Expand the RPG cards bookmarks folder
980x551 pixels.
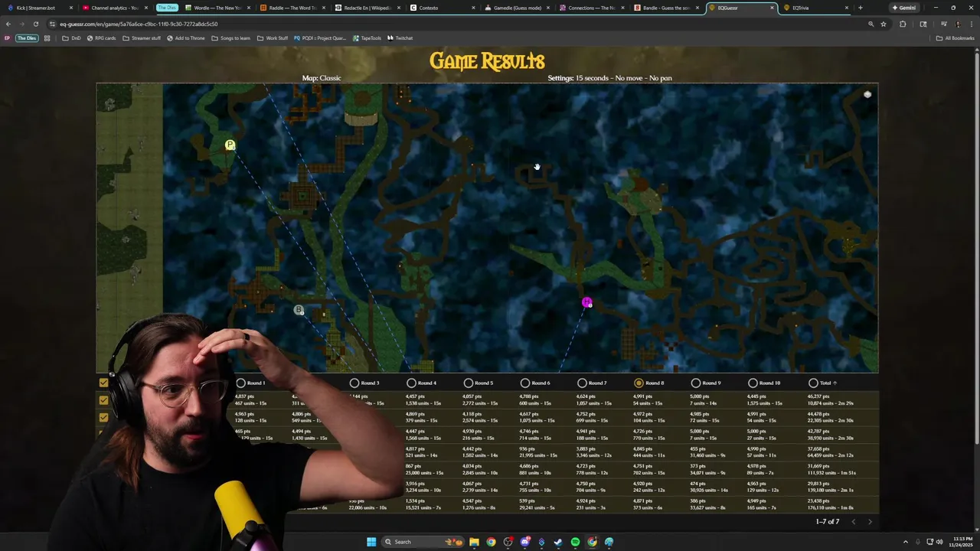click(x=101, y=37)
